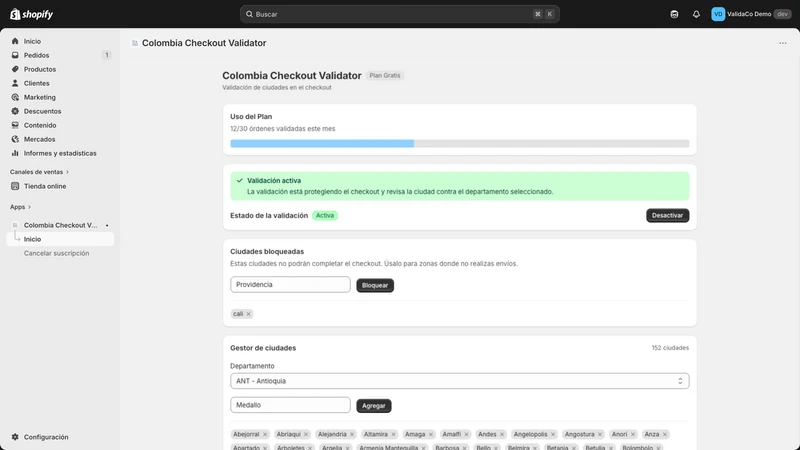Click the app icon next to page title
800x450 pixels.
pyautogui.click(x=135, y=43)
